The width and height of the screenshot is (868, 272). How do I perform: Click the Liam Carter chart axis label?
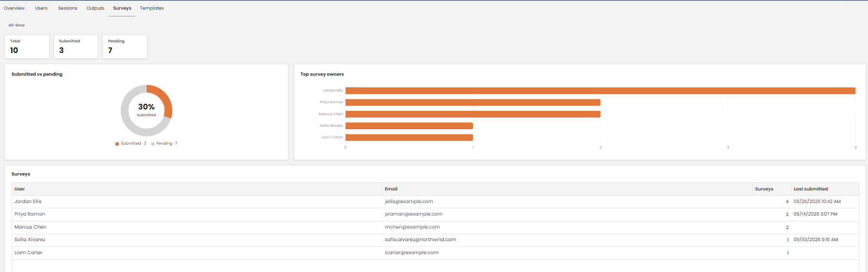332,137
